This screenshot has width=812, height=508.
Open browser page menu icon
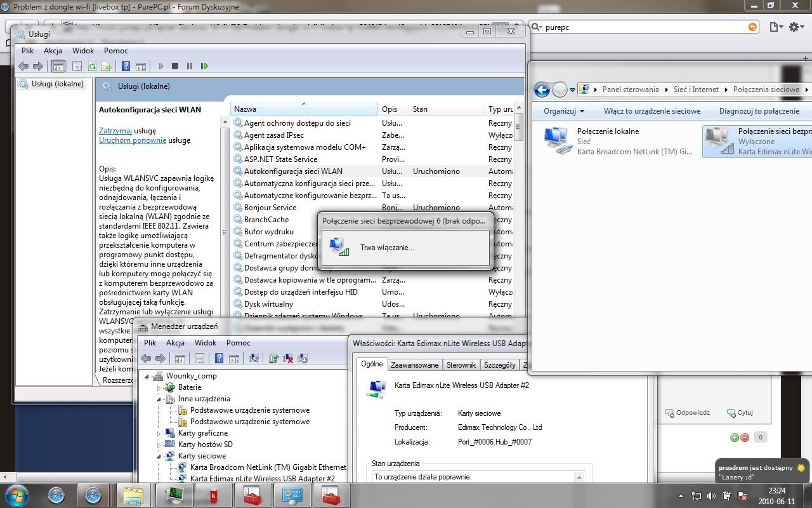775,27
